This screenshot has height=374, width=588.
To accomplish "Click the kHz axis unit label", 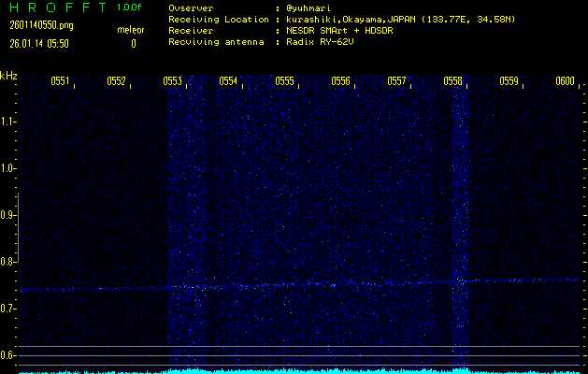I will 8,76.
